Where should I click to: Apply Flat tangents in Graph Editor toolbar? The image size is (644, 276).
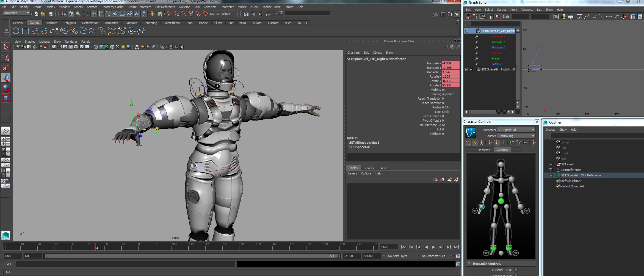609,17
